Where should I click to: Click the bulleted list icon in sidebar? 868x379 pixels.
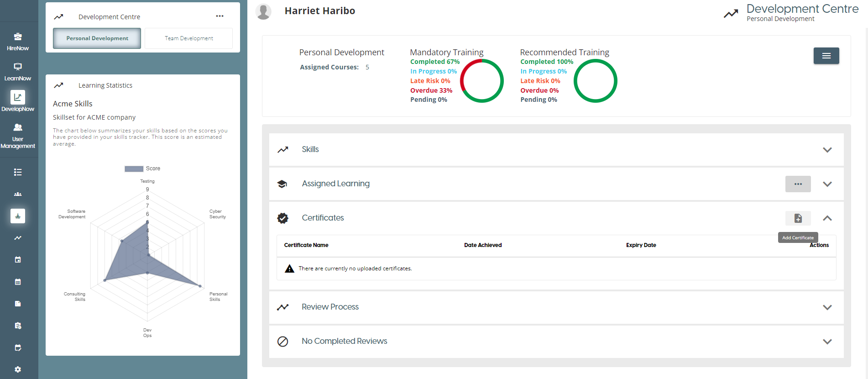click(x=18, y=172)
